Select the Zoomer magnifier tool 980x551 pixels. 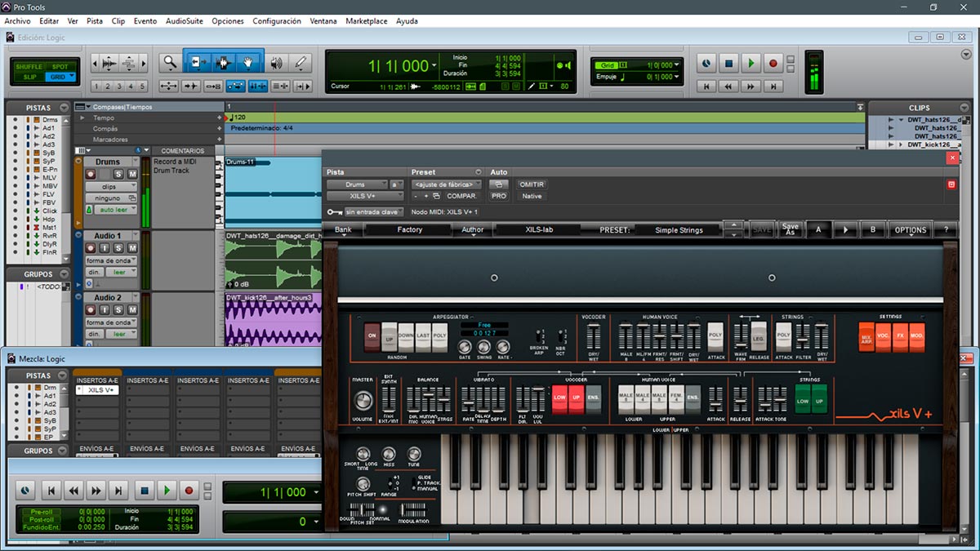[170, 62]
